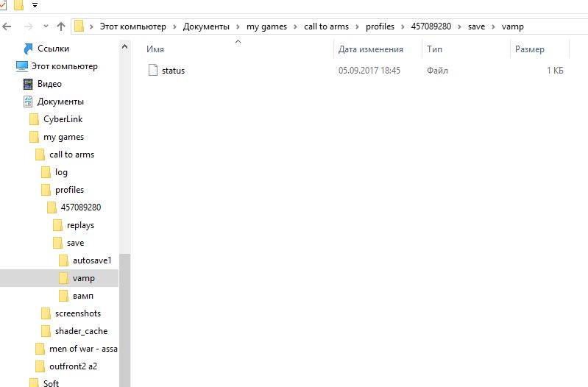Select "save" breadcrumb in address bar

(x=476, y=26)
